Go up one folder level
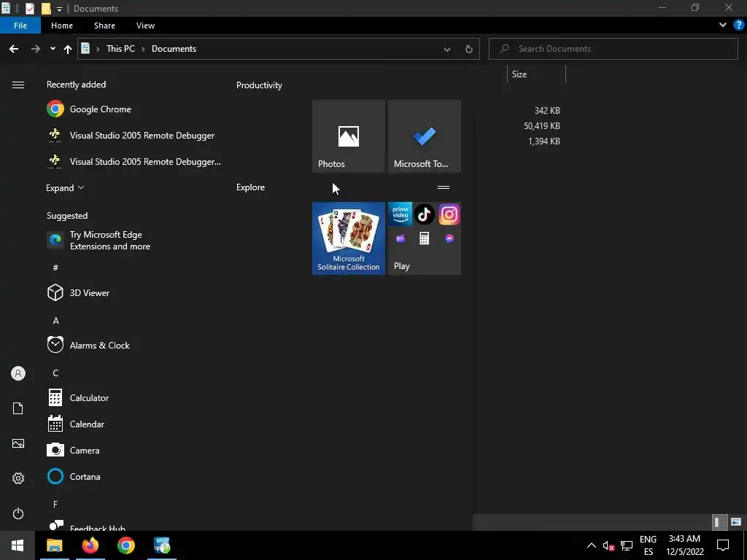This screenshot has width=747, height=560. pos(68,49)
